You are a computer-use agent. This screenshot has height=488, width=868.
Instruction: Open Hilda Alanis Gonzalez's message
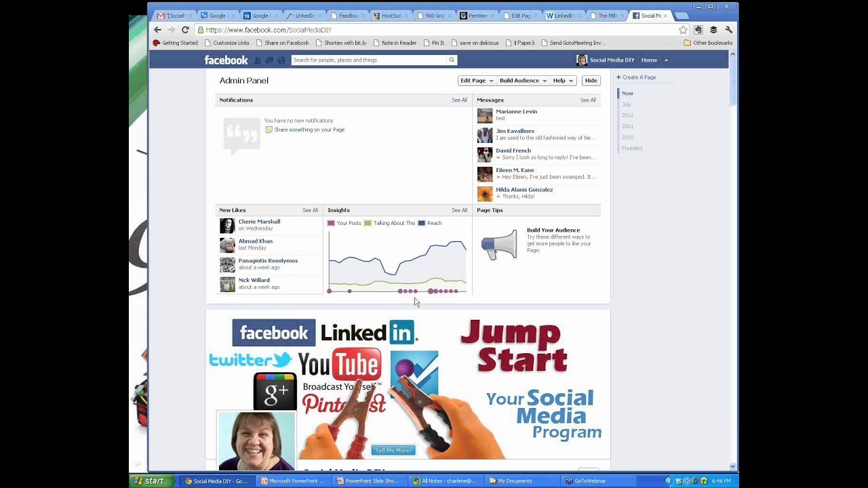536,194
